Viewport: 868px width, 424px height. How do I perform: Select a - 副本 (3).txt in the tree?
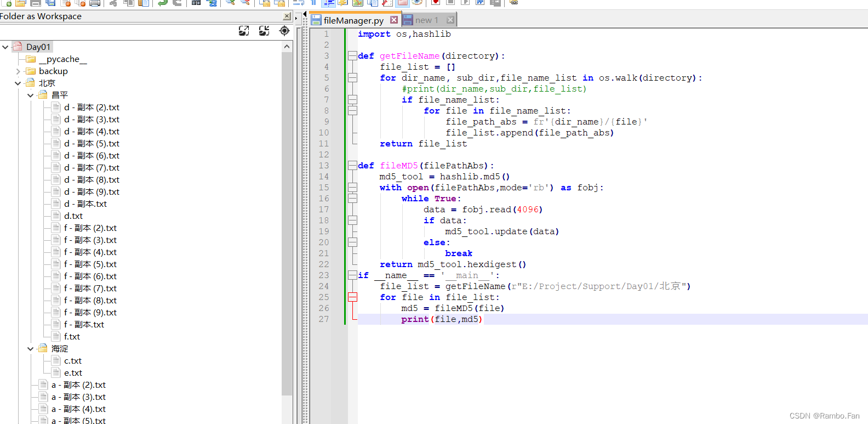pos(78,397)
